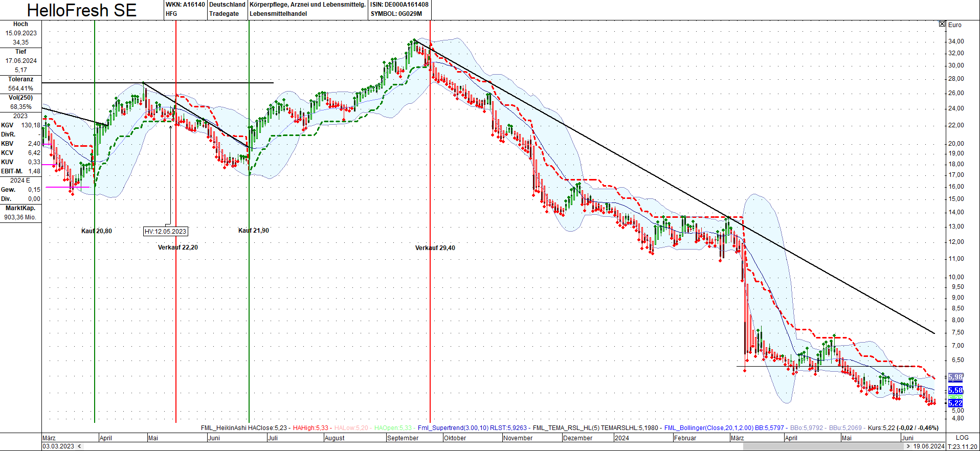
Task: Click the September month on the time axis
Action: tap(403, 438)
